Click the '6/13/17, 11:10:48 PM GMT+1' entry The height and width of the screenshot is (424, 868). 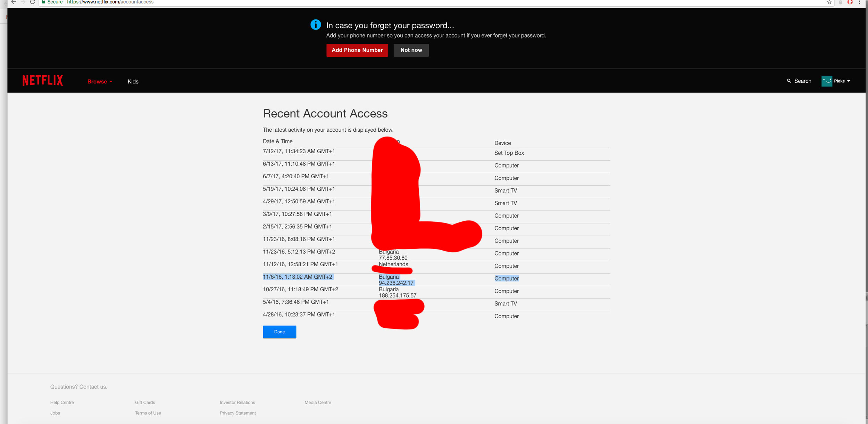[x=299, y=164]
